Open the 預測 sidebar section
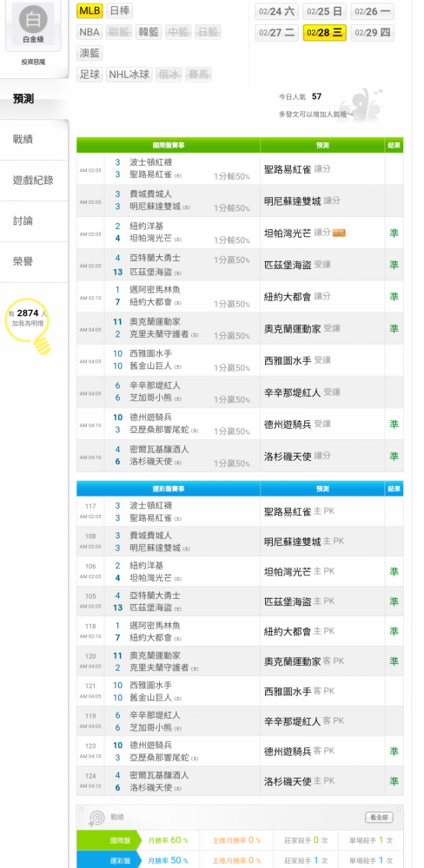 point(35,99)
